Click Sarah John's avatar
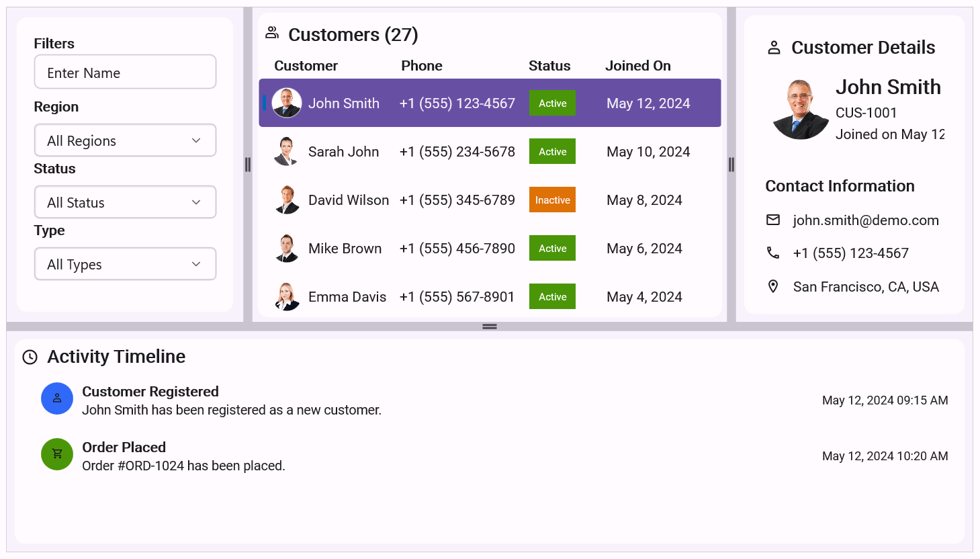The width and height of the screenshot is (980, 559). coord(287,151)
